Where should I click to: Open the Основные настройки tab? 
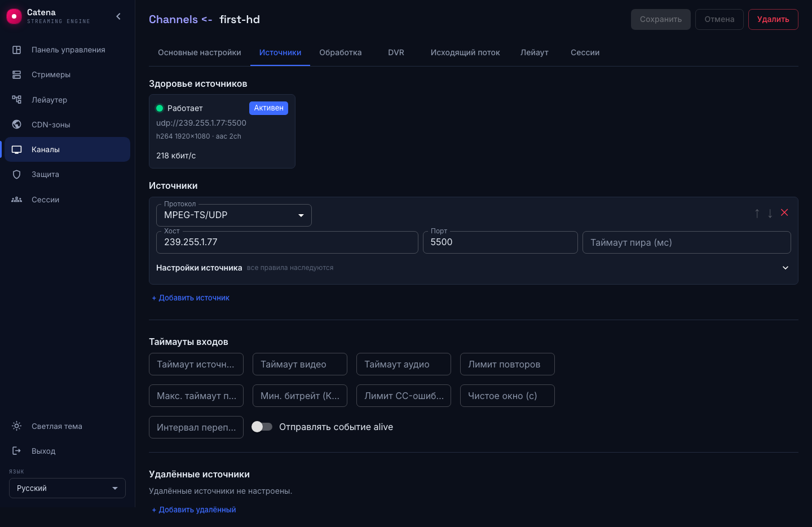(x=200, y=52)
